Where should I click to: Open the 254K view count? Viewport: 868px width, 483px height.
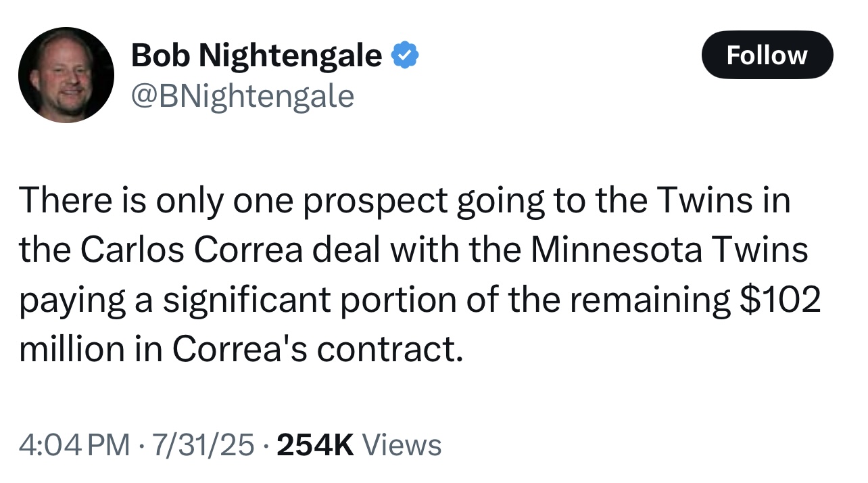316,445
